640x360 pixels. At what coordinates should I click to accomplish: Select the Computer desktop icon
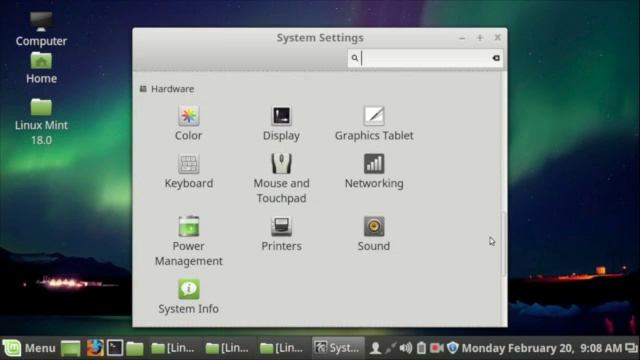click(x=41, y=29)
